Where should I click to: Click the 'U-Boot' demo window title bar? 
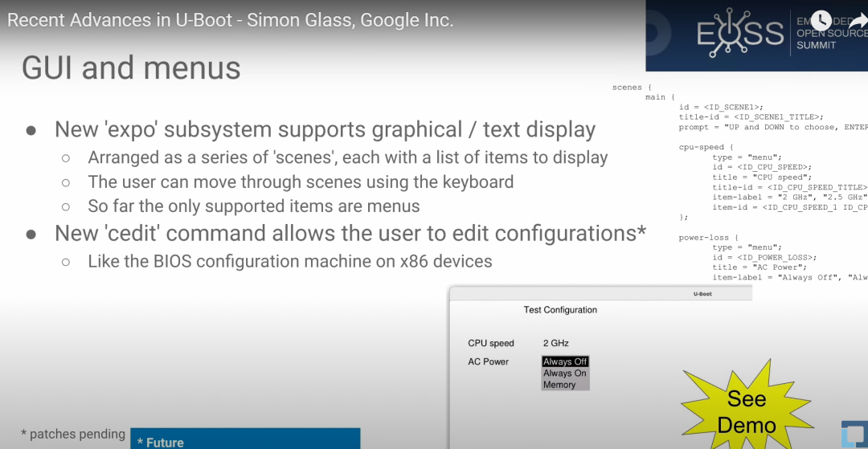click(x=601, y=294)
